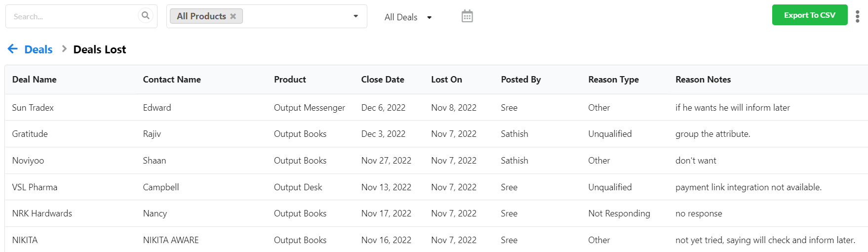Viewport: 868px width, 252px height.
Task: Expand the products filter dropdown arrow
Action: pos(355,16)
